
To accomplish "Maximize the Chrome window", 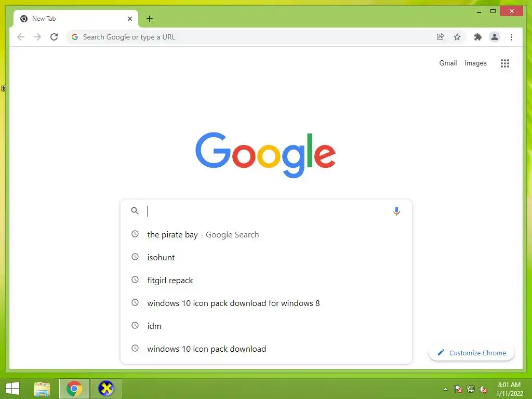I will click(493, 11).
